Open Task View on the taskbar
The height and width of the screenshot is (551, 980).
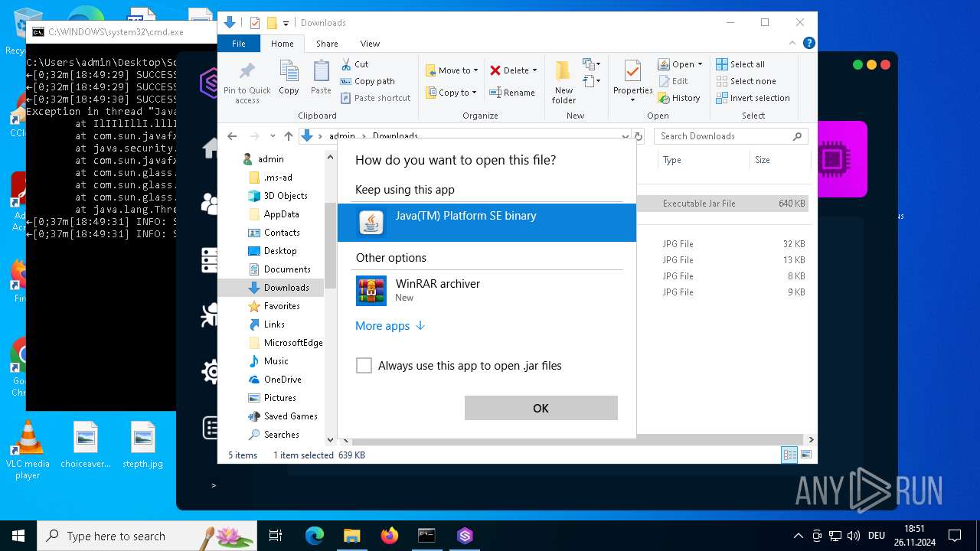click(x=276, y=536)
